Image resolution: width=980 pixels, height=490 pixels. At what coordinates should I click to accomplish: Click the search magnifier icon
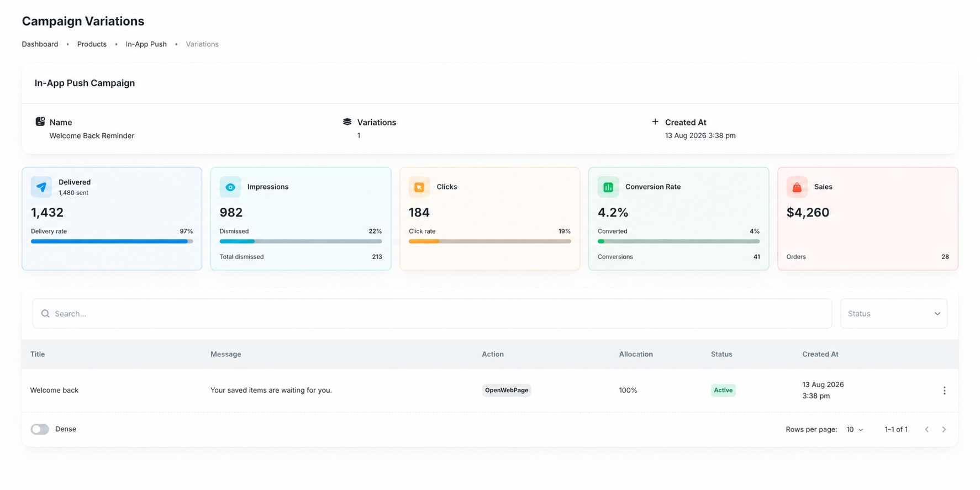coord(45,314)
